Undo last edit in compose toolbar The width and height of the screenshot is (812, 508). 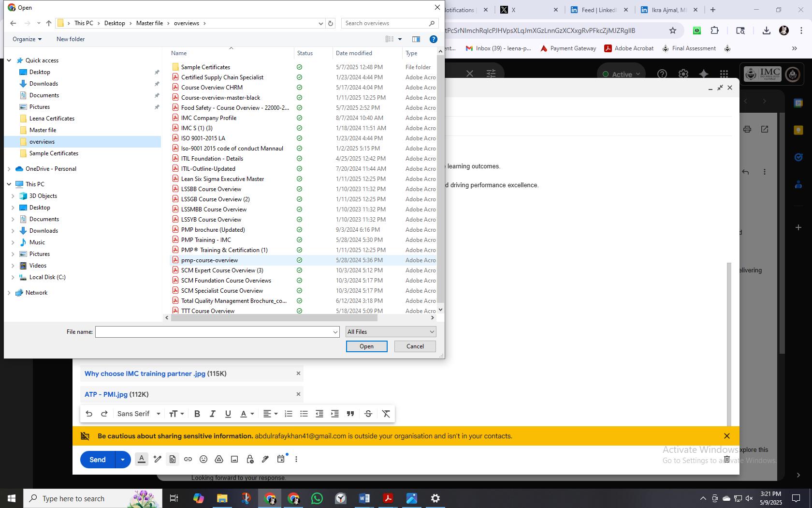(89, 414)
